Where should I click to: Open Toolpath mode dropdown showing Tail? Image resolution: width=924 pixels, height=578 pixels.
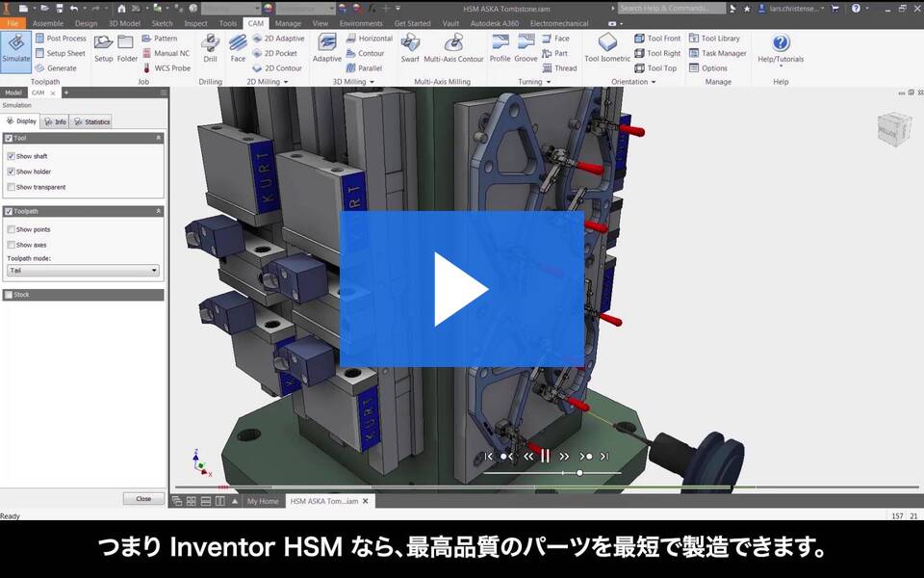(x=83, y=271)
